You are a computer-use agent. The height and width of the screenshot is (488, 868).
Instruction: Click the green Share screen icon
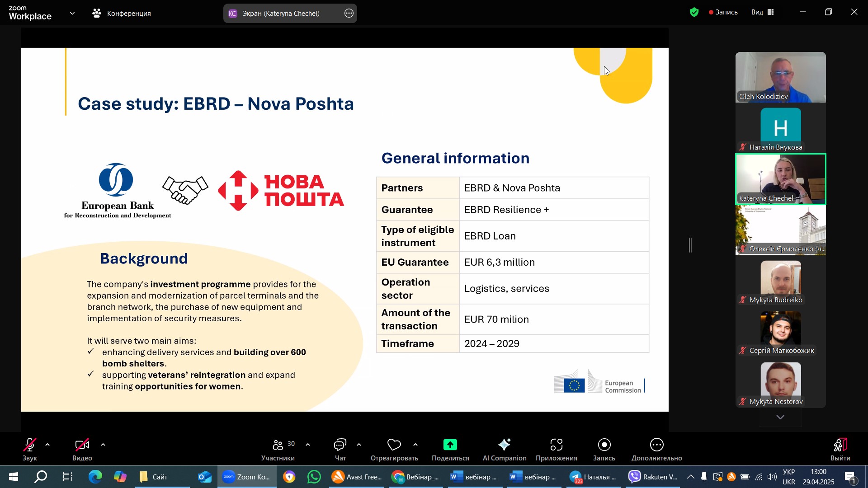tap(450, 446)
